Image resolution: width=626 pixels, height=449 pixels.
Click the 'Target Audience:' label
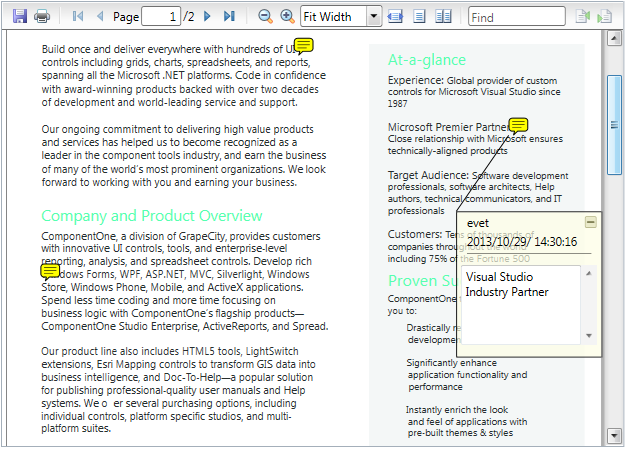pyautogui.click(x=428, y=175)
